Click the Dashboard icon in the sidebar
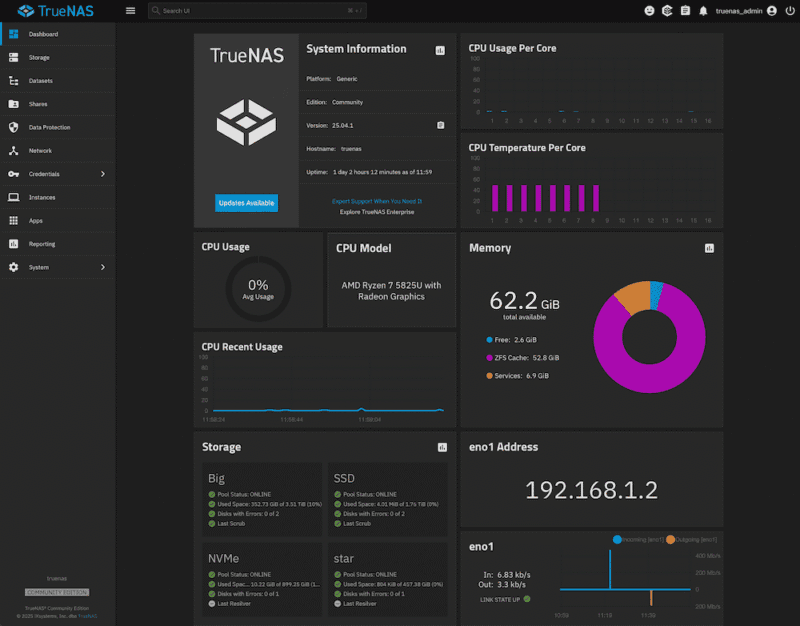800x626 pixels. click(14, 34)
